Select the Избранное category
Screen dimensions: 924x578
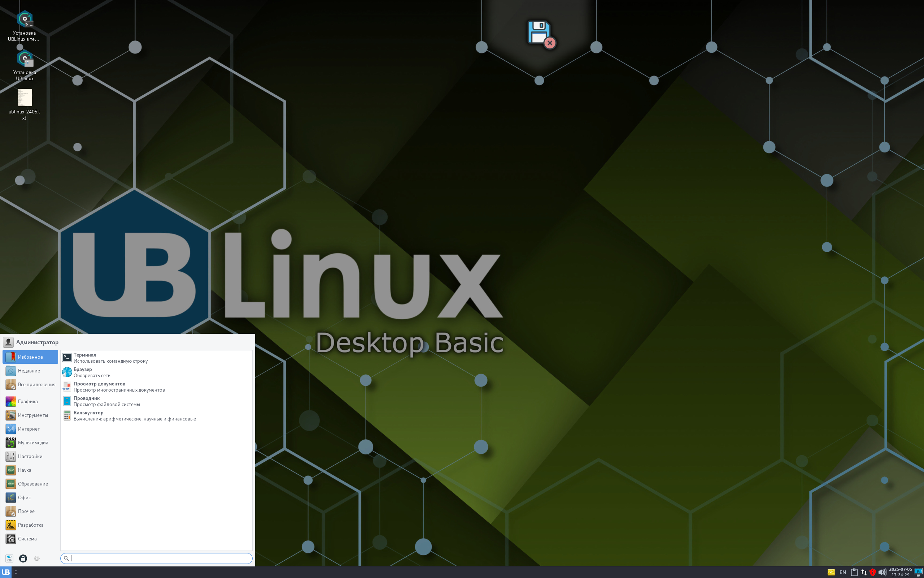click(30, 357)
